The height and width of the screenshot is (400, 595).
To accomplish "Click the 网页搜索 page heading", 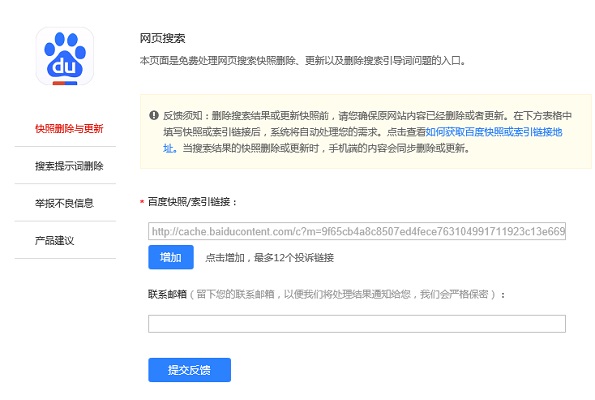I will pyautogui.click(x=162, y=38).
